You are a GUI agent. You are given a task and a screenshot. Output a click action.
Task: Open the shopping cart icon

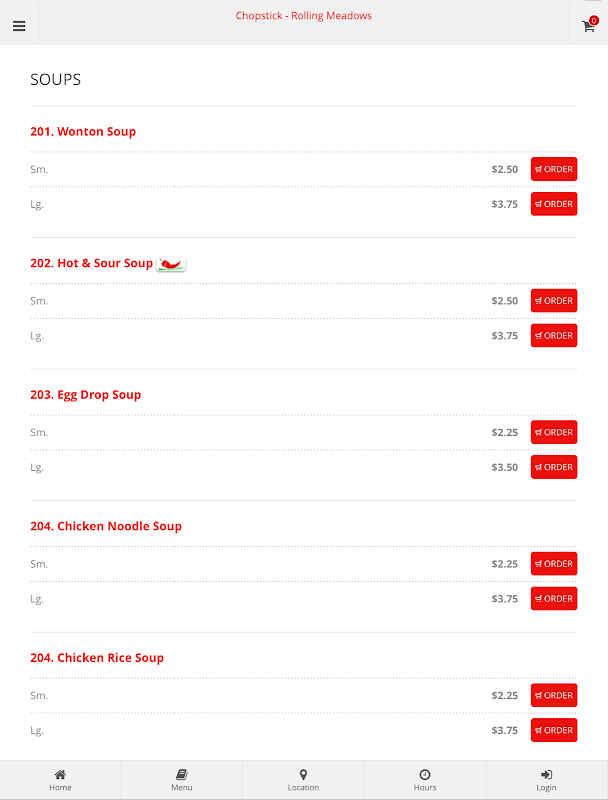[589, 26]
